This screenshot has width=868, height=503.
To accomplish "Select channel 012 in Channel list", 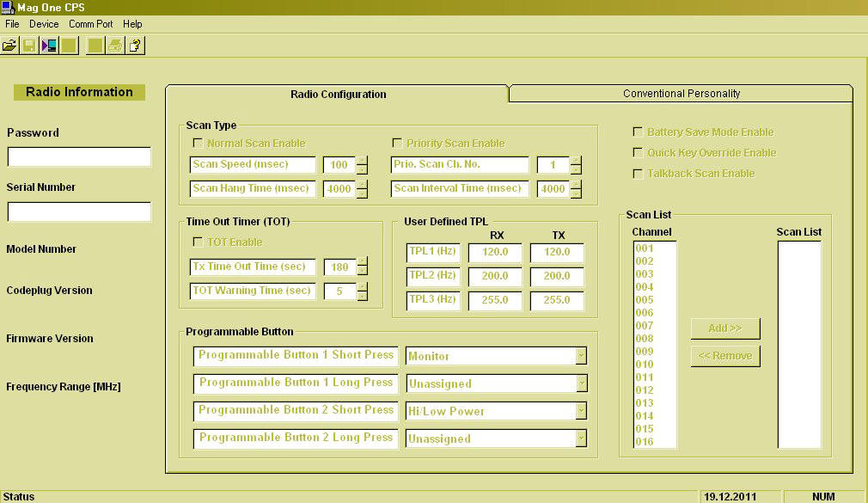I will tap(645, 390).
